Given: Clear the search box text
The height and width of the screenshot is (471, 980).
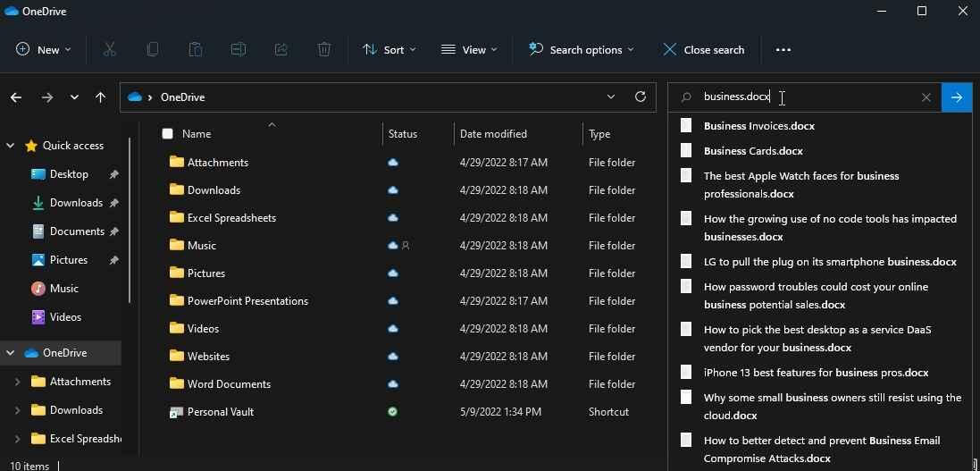Looking at the screenshot, I should [926, 97].
